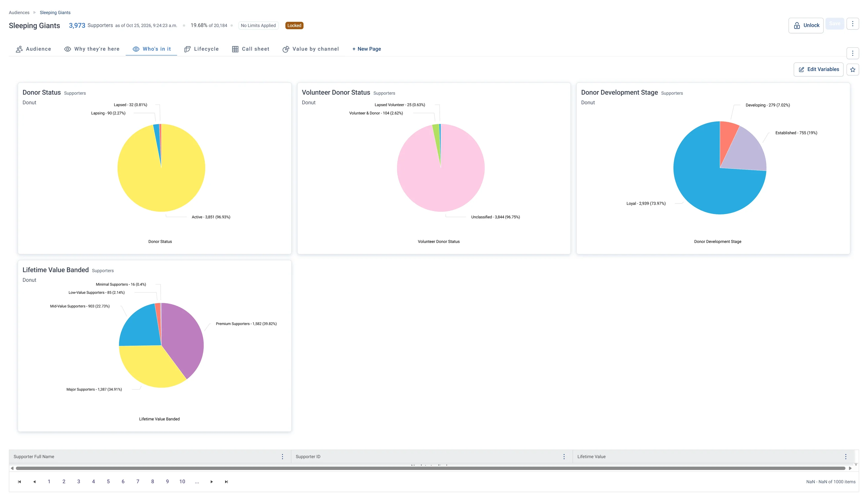Screen dimensions: 868x501
Task: Click Mid-Value Supporters - 903 label
Action: coord(80,306)
